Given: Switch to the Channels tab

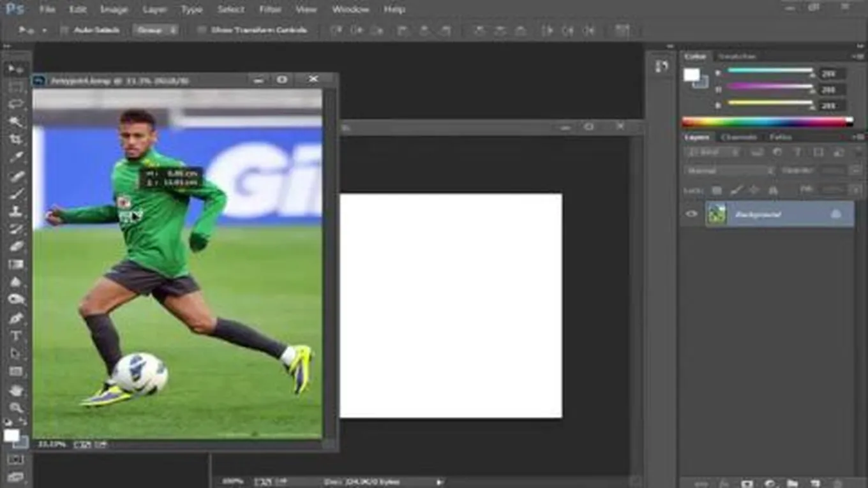Looking at the screenshot, I should click(738, 137).
